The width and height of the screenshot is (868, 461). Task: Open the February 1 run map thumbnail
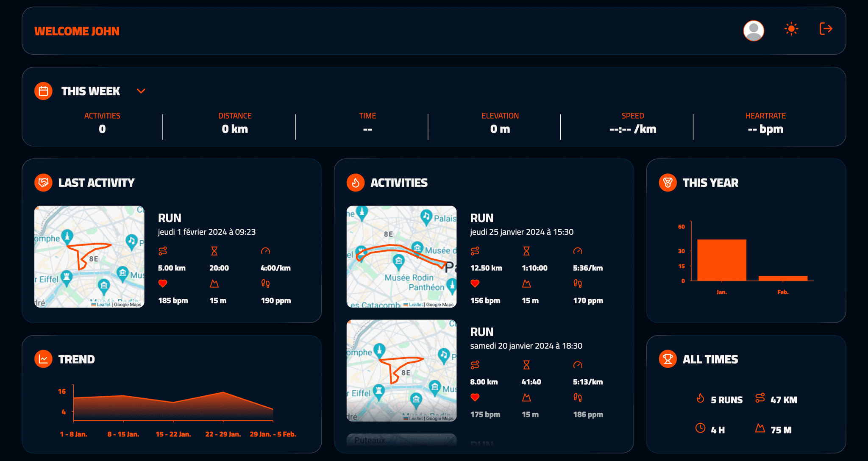89,256
